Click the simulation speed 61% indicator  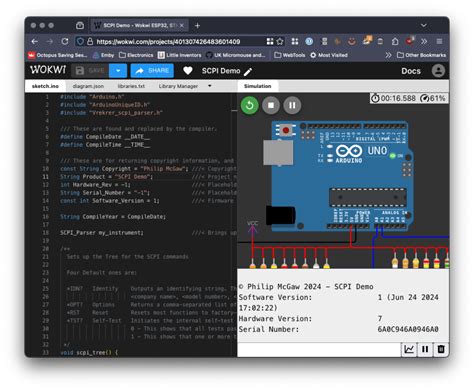tap(433, 98)
